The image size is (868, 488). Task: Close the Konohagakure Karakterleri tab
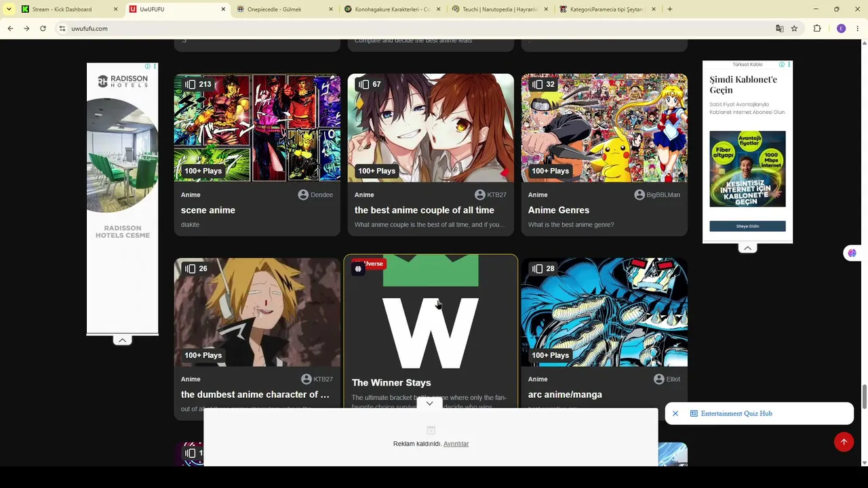point(439,9)
